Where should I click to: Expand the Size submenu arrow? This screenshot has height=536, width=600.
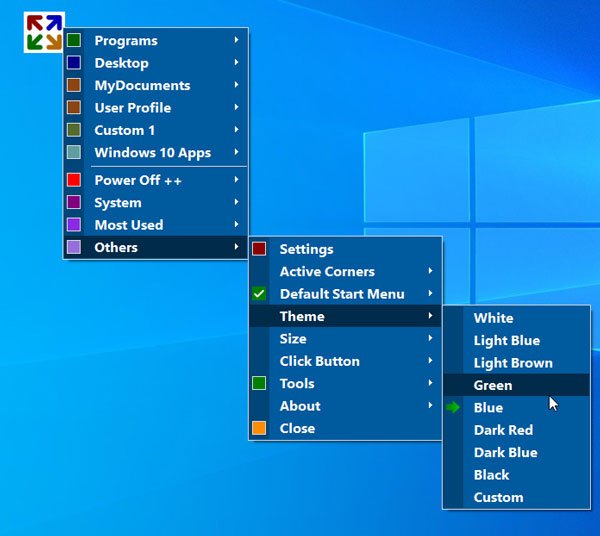tap(430, 338)
